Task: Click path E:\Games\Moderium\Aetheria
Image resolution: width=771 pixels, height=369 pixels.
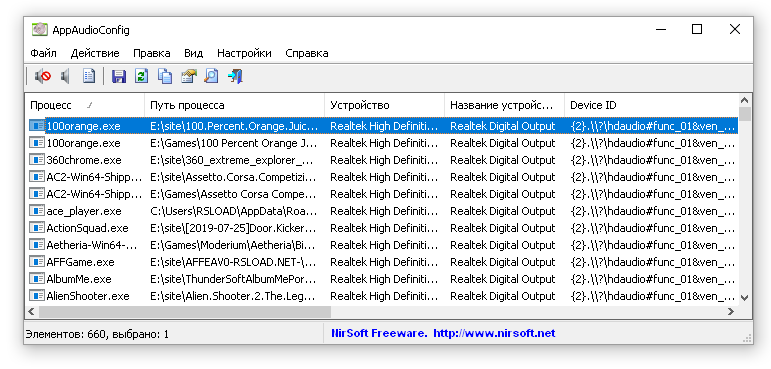Action: [x=234, y=245]
